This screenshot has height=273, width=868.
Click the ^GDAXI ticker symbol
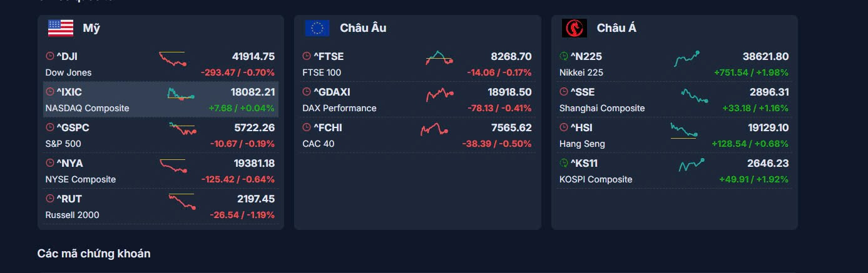pyautogui.click(x=332, y=92)
